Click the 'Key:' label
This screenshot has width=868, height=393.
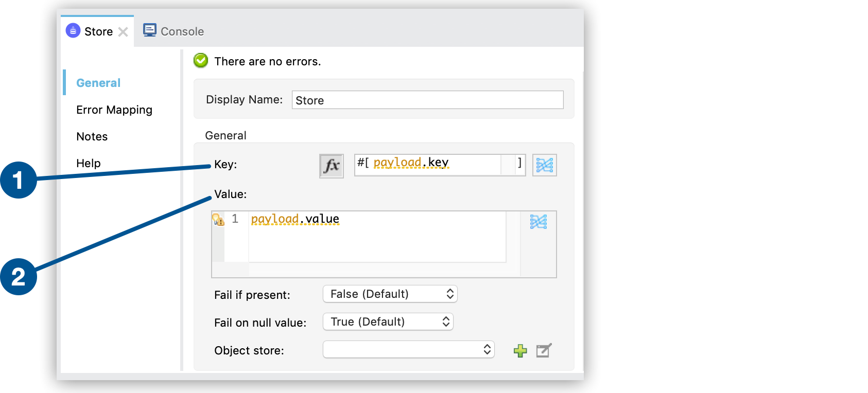coord(225,164)
